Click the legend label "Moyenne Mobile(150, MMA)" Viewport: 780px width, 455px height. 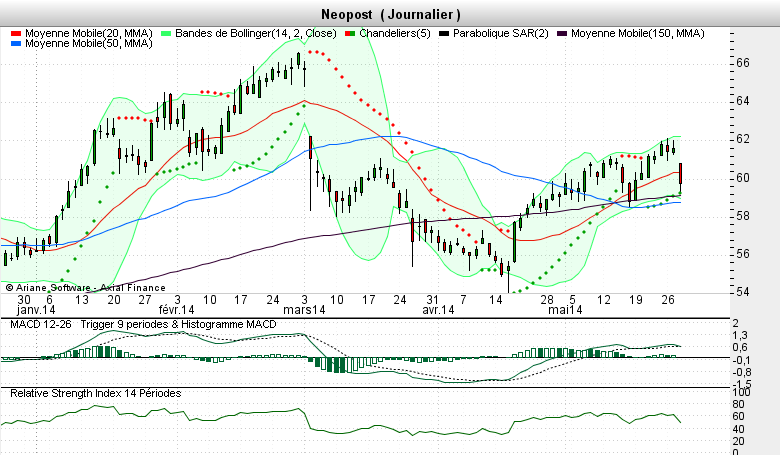[x=638, y=33]
